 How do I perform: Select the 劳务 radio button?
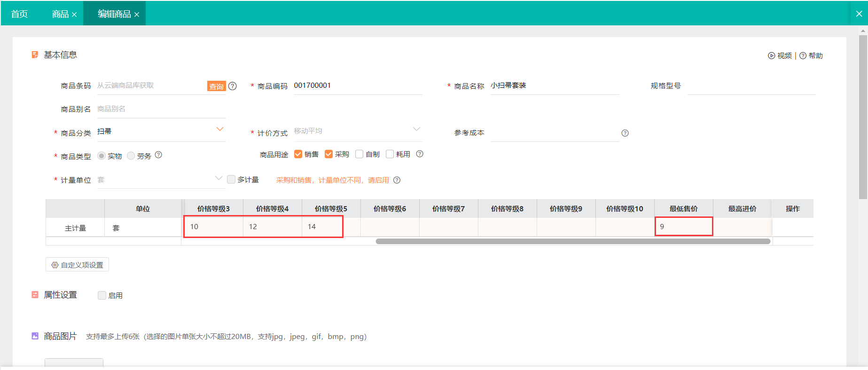point(131,155)
